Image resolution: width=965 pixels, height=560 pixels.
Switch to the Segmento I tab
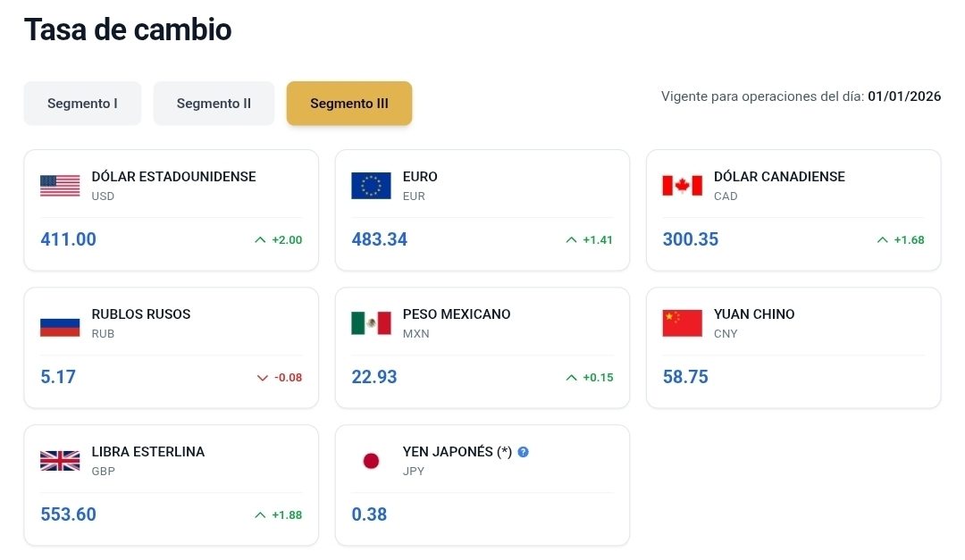[x=82, y=104]
